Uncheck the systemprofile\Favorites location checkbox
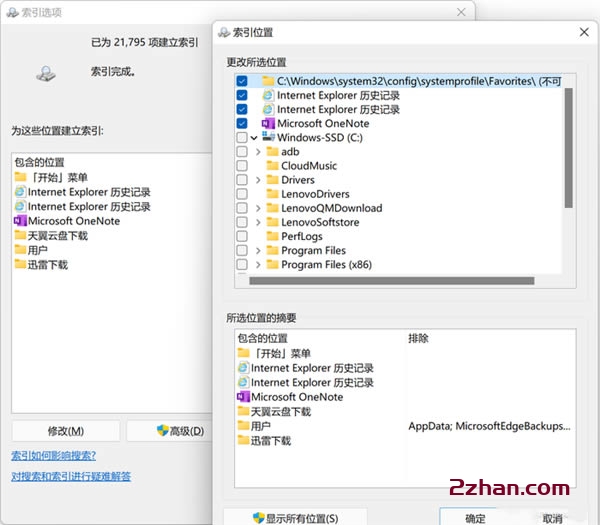 tap(242, 81)
